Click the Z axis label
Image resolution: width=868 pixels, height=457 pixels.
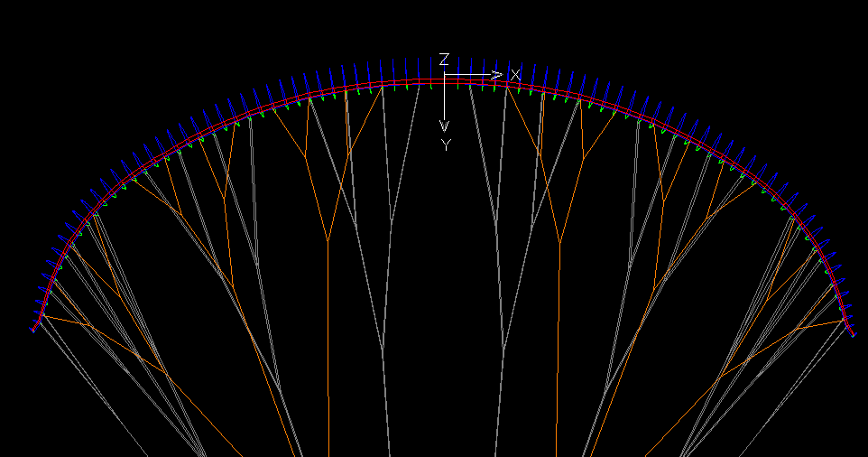tap(444, 60)
